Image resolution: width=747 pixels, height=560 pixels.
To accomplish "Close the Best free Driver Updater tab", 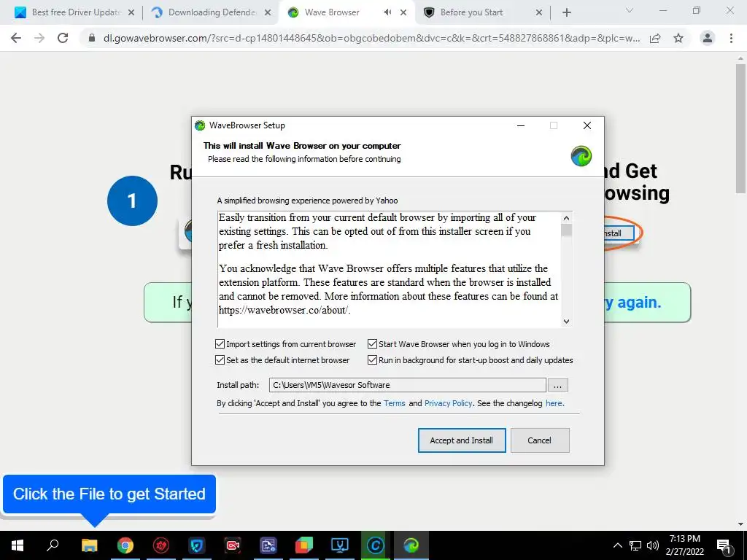I will [131, 12].
